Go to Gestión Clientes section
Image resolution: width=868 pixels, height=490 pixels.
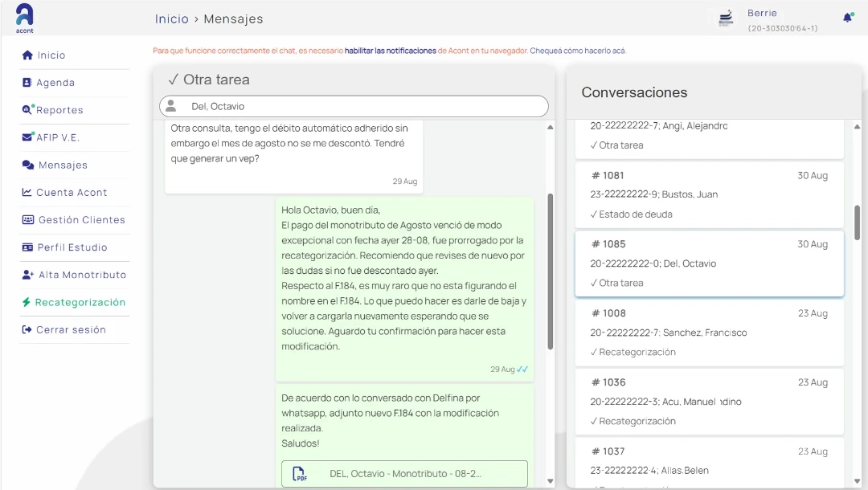pyautogui.click(x=81, y=220)
